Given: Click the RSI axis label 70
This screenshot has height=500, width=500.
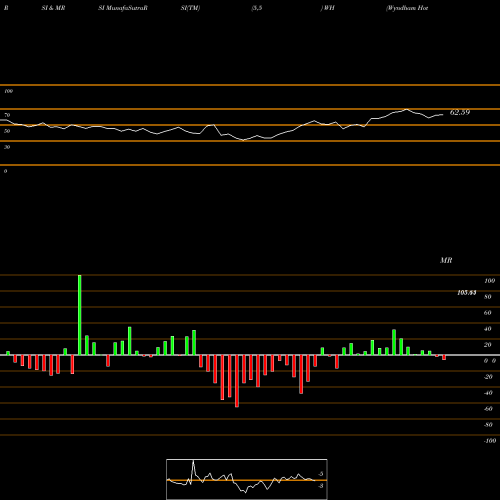Looking at the screenshot, I should 7,115.
